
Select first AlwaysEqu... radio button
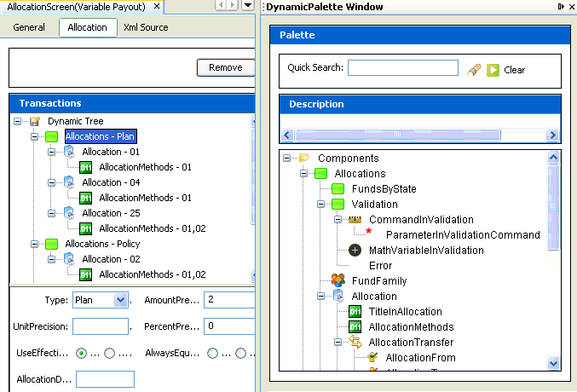(212, 354)
